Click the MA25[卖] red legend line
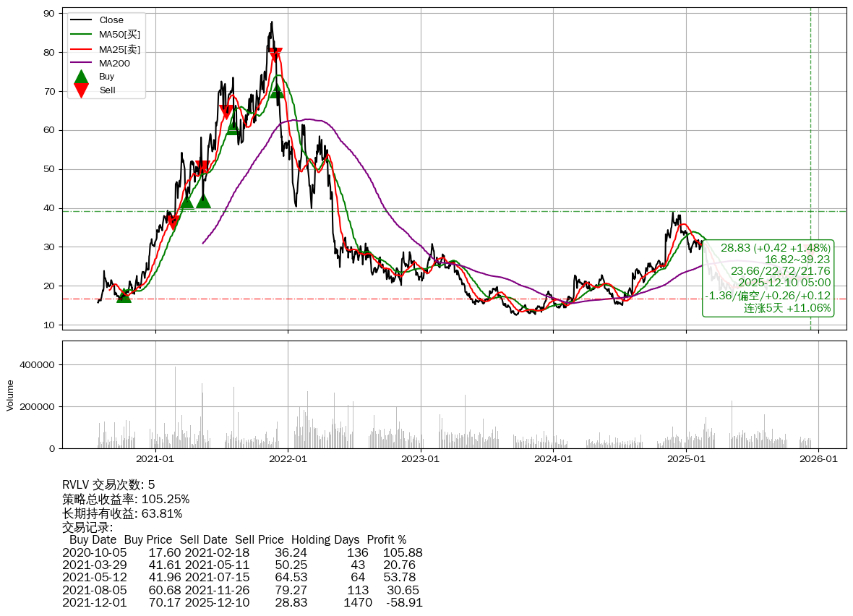The height and width of the screenshot is (616, 853). pyautogui.click(x=82, y=49)
